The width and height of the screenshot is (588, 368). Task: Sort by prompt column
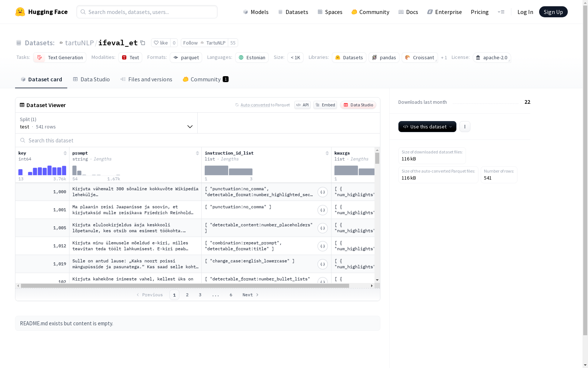click(197, 153)
